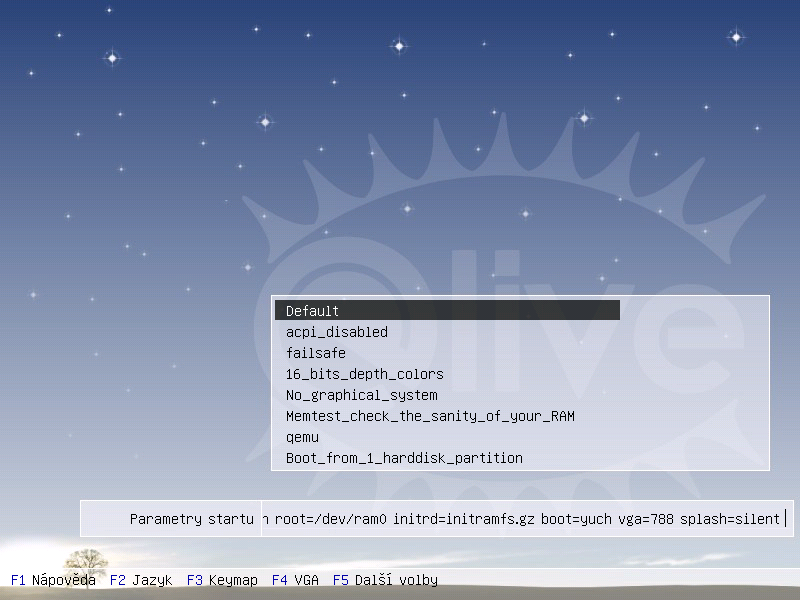800x600 pixels.
Task: Open the F4 VGA resolution menu
Action: pos(295,580)
